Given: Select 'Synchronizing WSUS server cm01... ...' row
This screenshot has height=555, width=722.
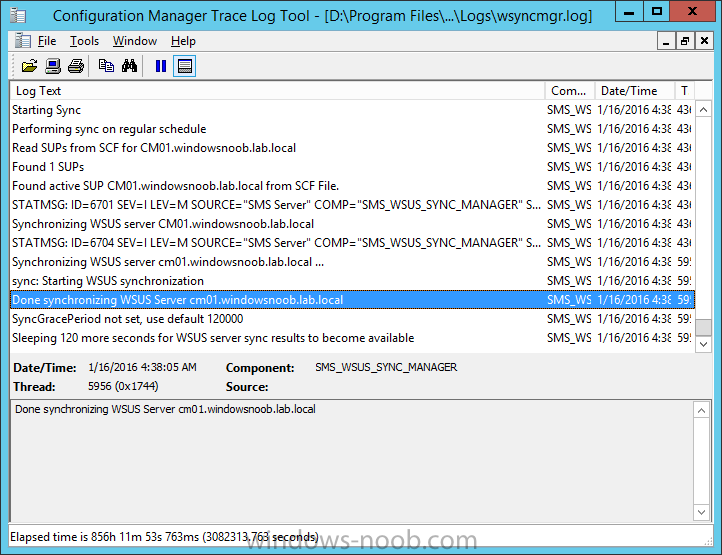Looking at the screenshot, I should 352,262.
